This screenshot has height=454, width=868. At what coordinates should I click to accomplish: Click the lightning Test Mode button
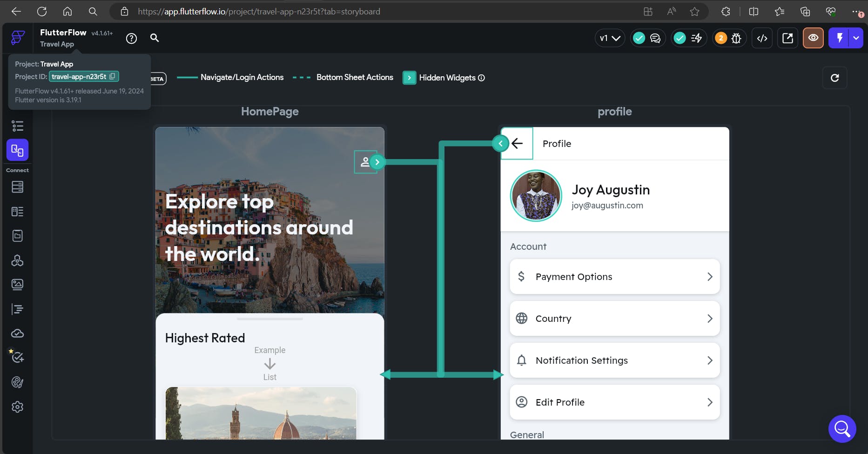coord(840,38)
